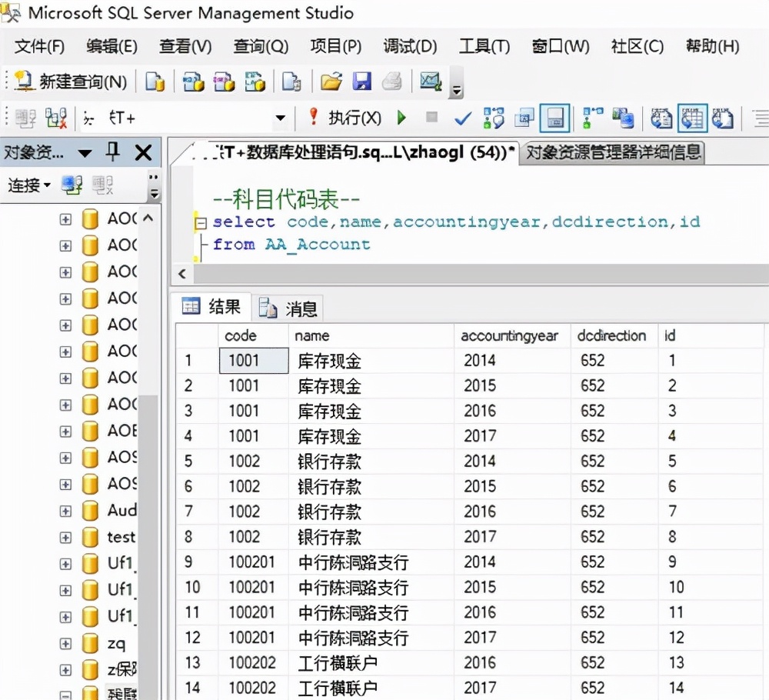Switch to the 消息 messages tab
The width and height of the screenshot is (769, 700).
(x=288, y=307)
